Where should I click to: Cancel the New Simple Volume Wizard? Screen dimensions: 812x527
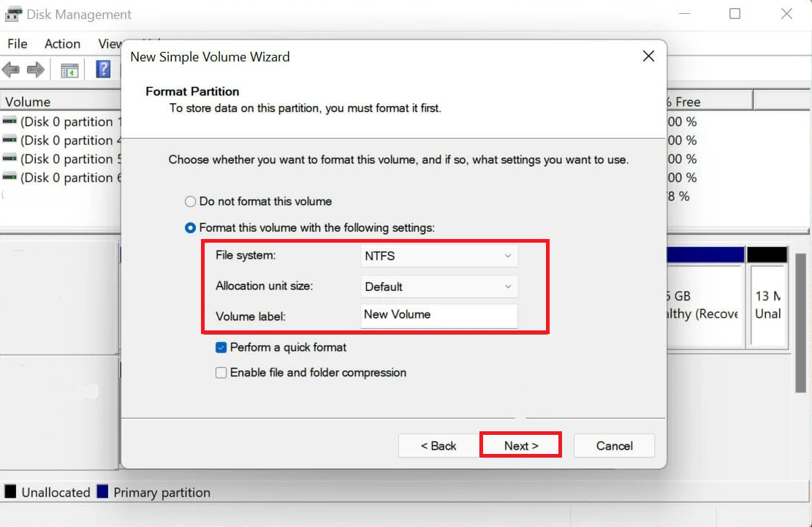pos(614,446)
